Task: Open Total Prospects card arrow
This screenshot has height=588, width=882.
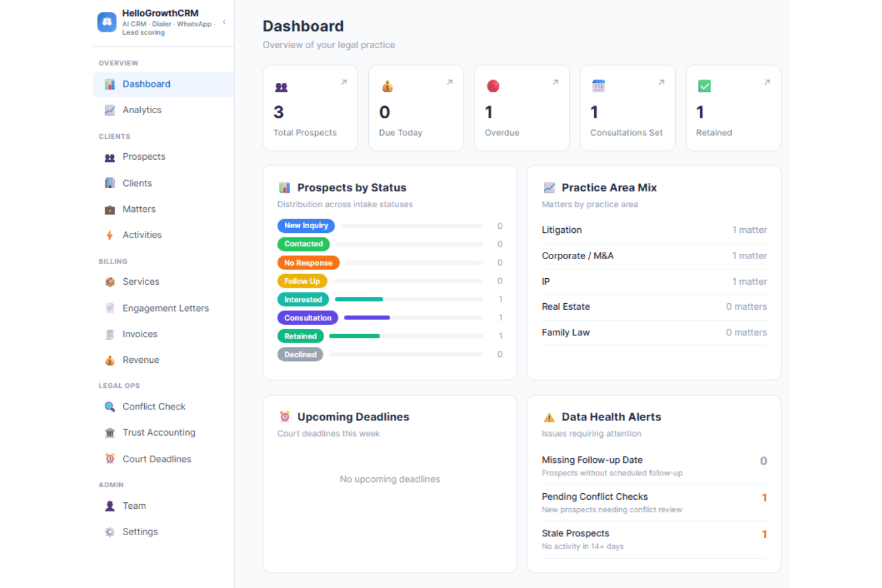Action: [x=344, y=82]
